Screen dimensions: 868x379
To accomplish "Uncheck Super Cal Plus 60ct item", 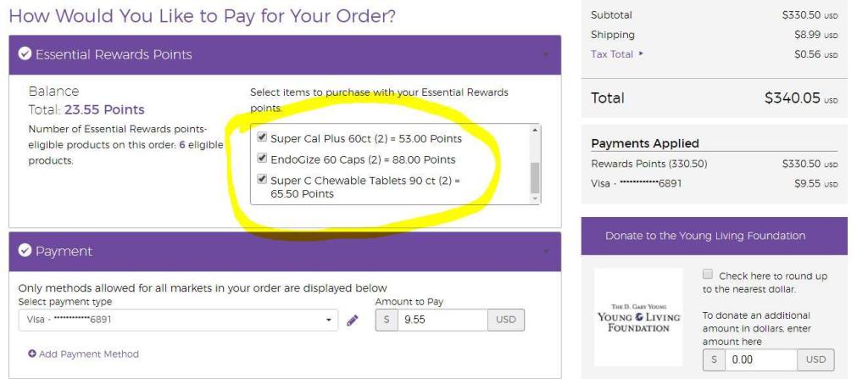I will coord(263,137).
